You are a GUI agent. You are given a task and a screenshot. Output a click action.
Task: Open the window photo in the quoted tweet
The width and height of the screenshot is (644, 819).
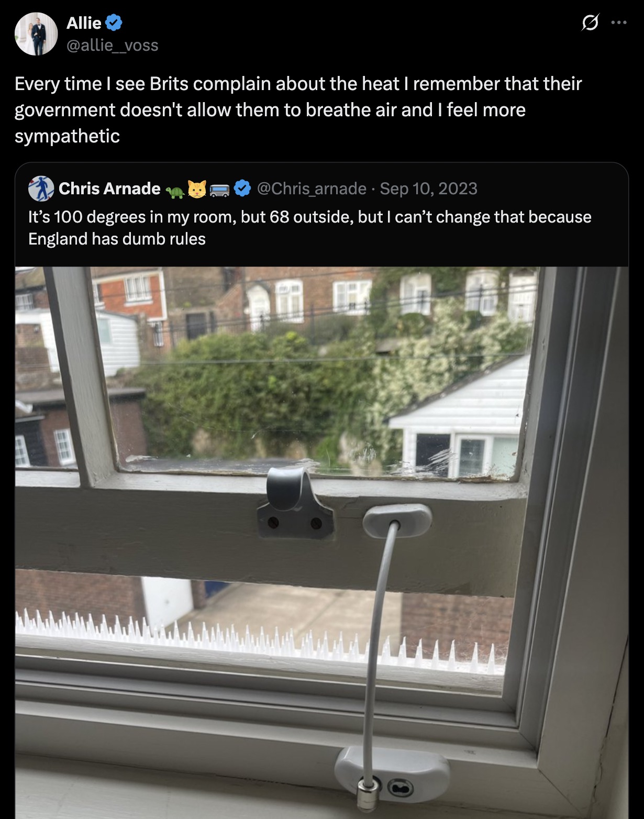pyautogui.click(x=321, y=543)
